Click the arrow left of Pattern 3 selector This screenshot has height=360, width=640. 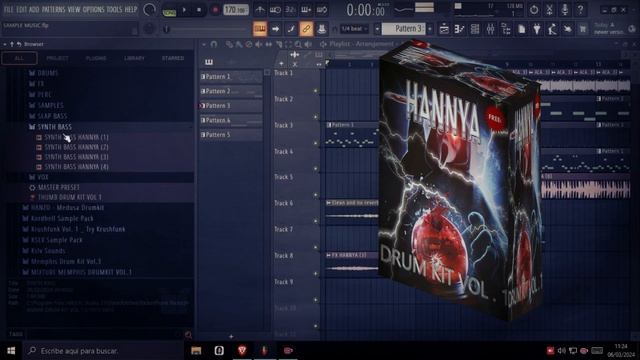[x=377, y=29]
